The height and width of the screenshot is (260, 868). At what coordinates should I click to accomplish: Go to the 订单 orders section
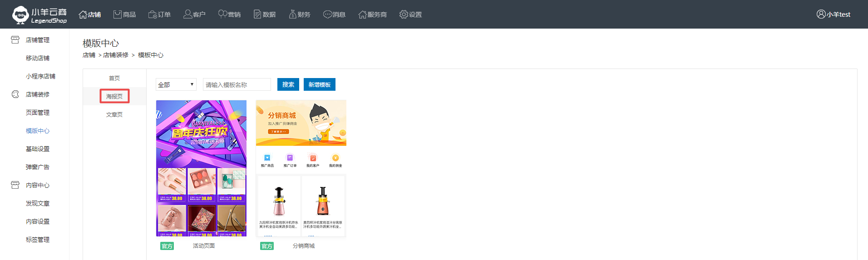point(159,15)
